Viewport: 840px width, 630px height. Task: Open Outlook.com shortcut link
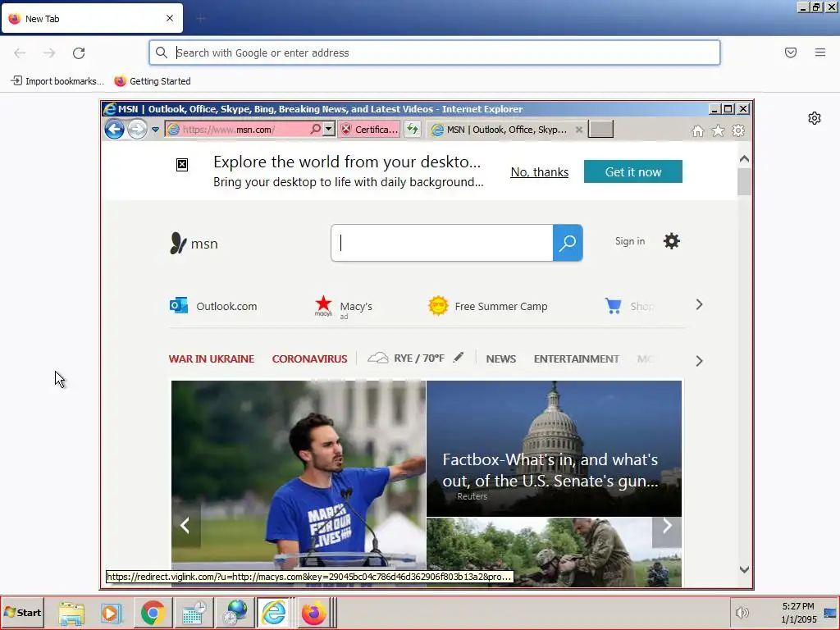(x=213, y=306)
